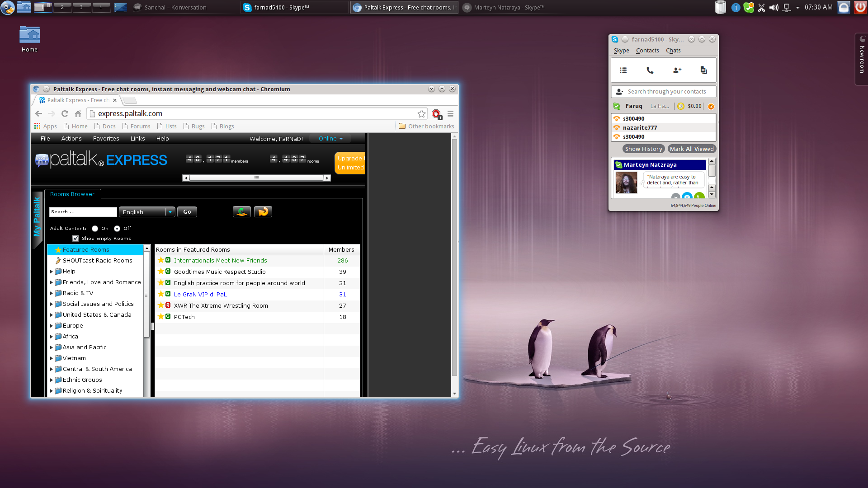Expand the Africa category
The image size is (868, 488).
click(52, 337)
